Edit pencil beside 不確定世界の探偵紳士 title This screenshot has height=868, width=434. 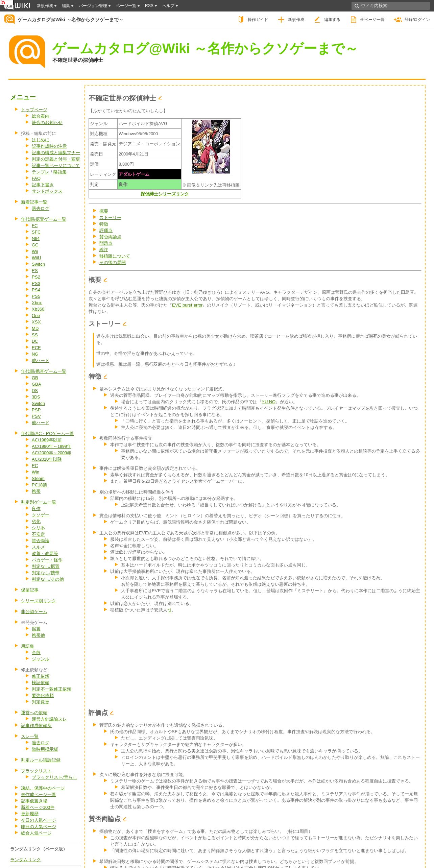[160, 98]
